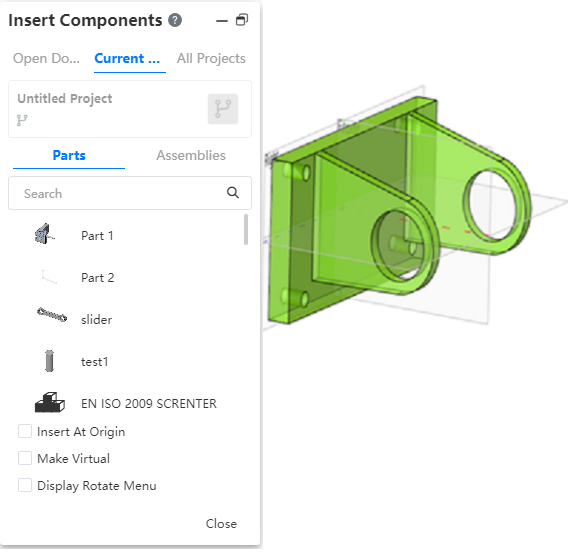Select the slider part thumbnail

[x=52, y=314]
